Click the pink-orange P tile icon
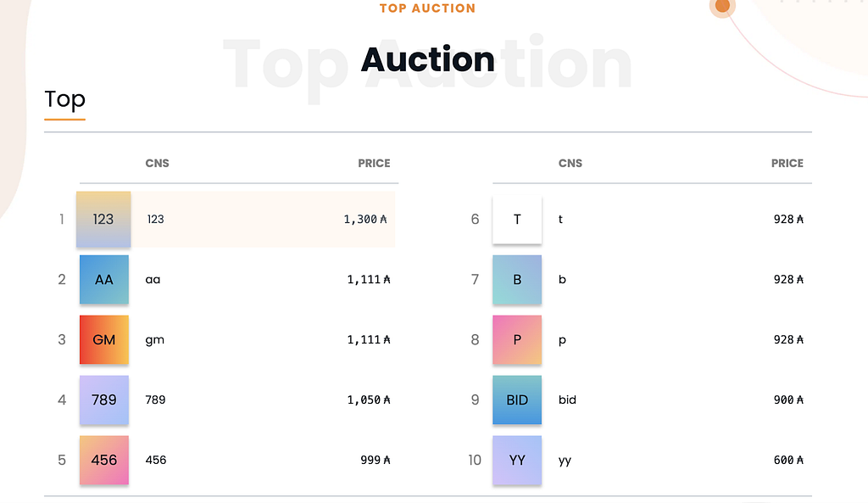 [517, 339]
